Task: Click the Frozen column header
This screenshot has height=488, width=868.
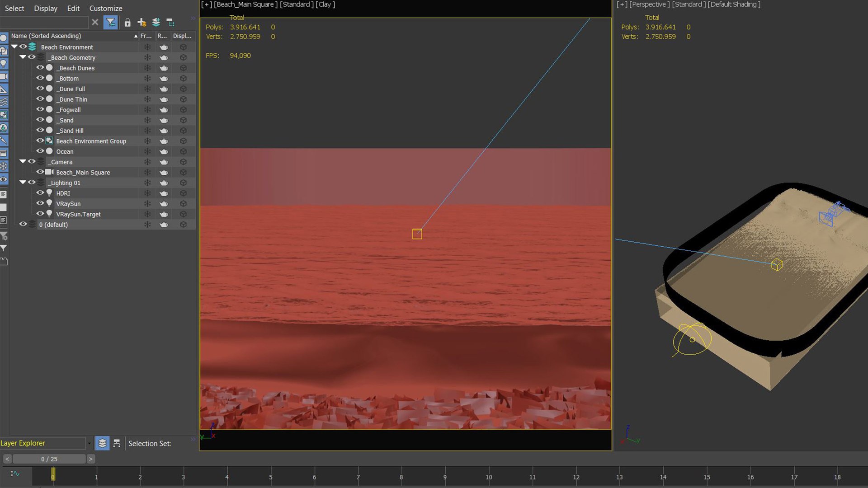Action: point(146,36)
